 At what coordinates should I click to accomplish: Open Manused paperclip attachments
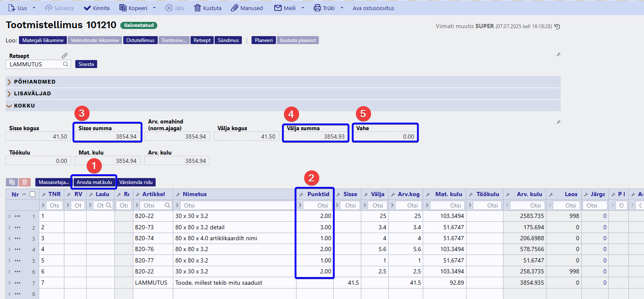point(247,8)
